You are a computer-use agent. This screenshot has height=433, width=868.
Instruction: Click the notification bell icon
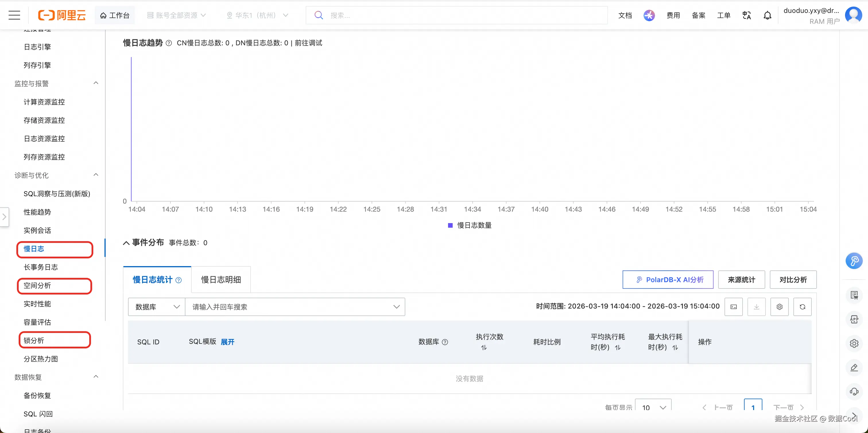point(767,15)
